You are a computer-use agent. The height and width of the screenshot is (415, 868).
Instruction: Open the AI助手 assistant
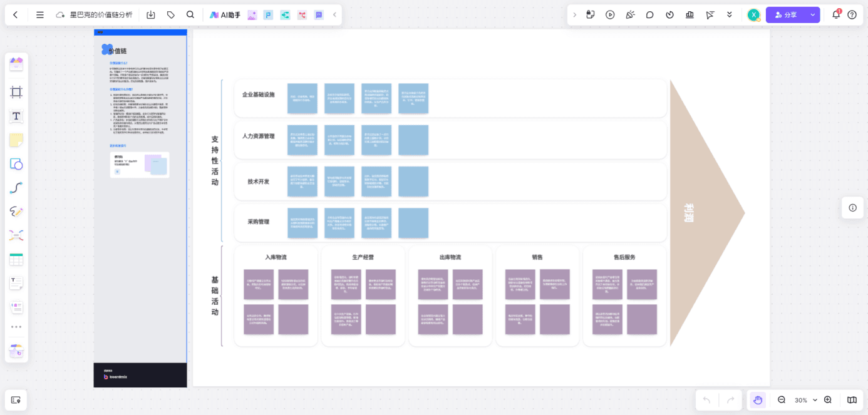pos(225,15)
